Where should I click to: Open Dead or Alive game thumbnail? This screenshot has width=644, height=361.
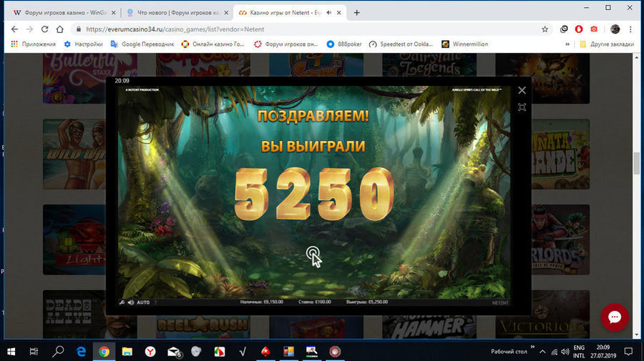(74, 315)
